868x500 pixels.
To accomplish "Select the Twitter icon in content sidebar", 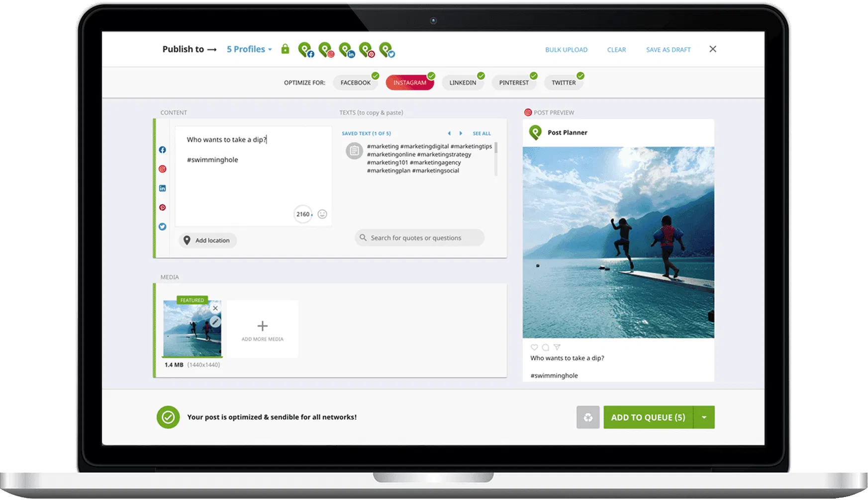I will tap(162, 227).
